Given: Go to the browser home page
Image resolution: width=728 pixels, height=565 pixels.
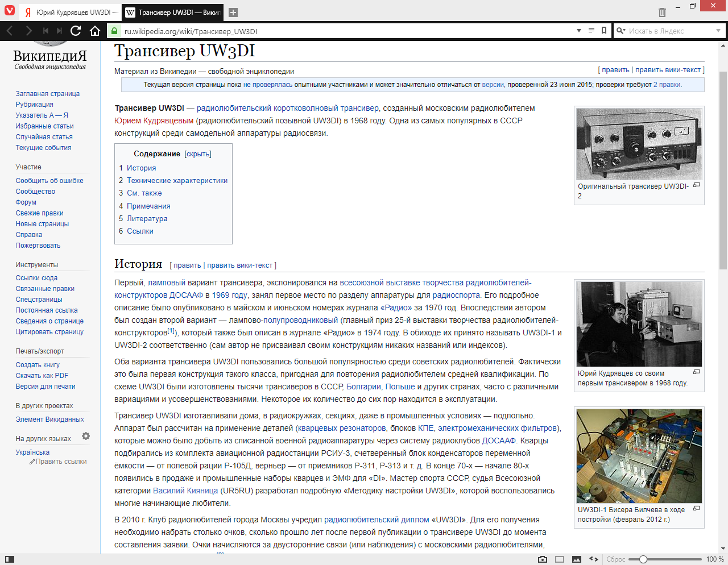Looking at the screenshot, I should [x=95, y=31].
